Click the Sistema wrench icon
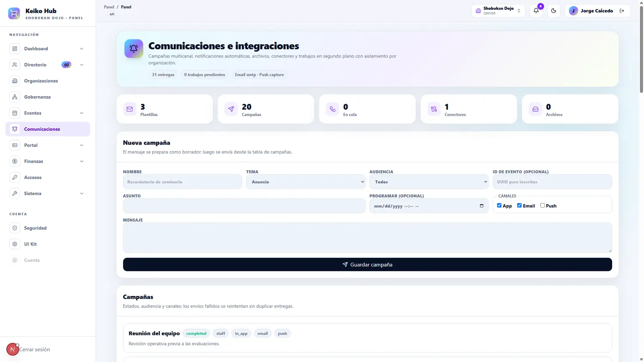Screen dimensions: 644x362 click(15, 193)
